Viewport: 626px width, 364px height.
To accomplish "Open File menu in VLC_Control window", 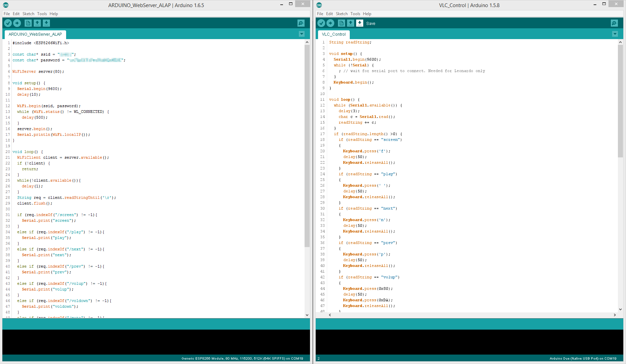I will (320, 14).
